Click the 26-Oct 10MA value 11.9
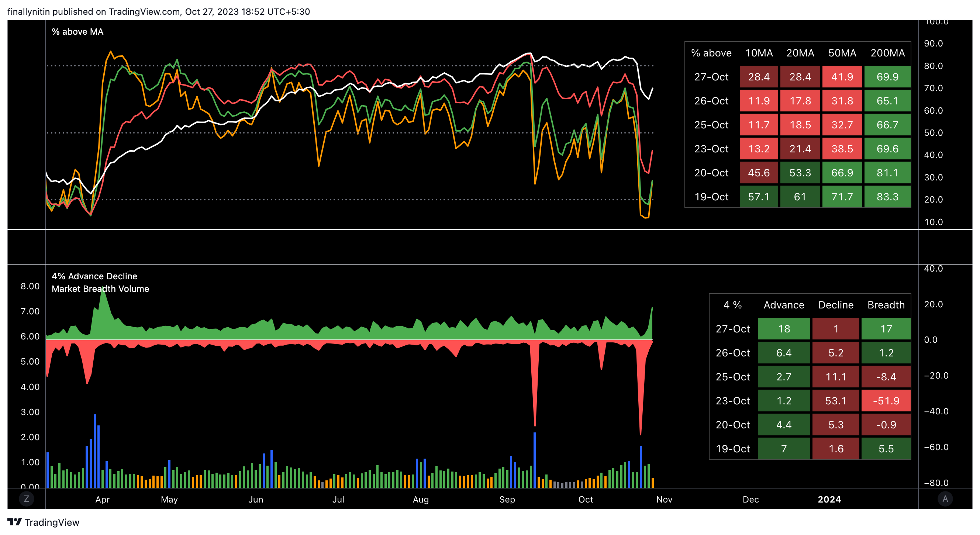 (759, 101)
